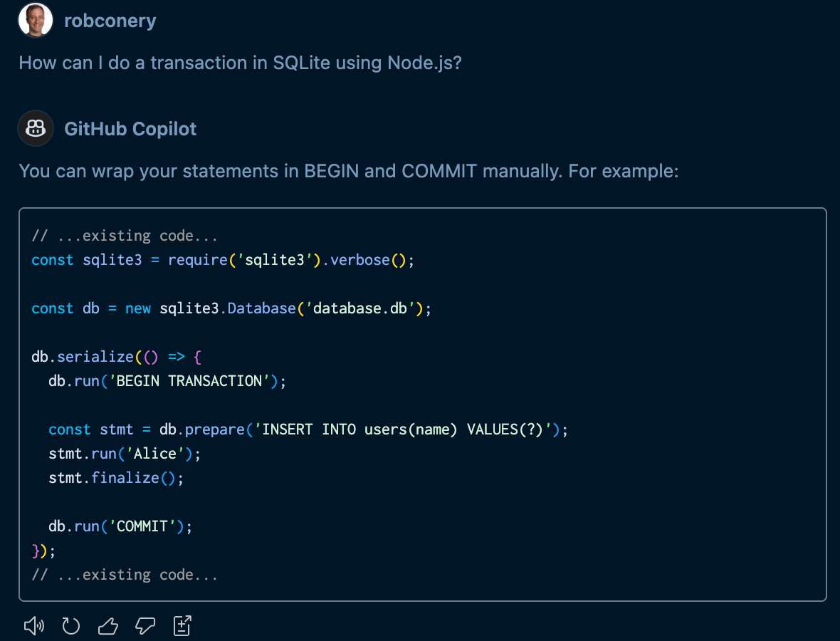Click the first '// ...existing code...' comment

click(x=125, y=236)
